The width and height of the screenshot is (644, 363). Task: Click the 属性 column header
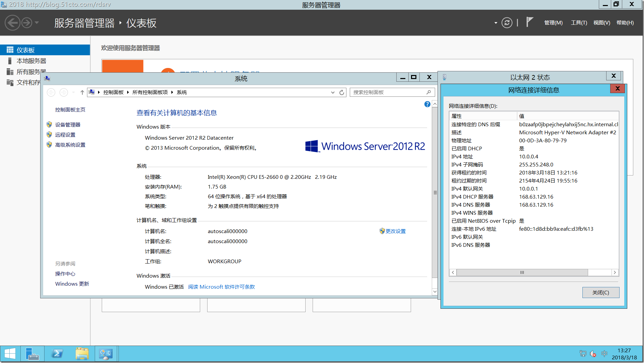point(483,116)
